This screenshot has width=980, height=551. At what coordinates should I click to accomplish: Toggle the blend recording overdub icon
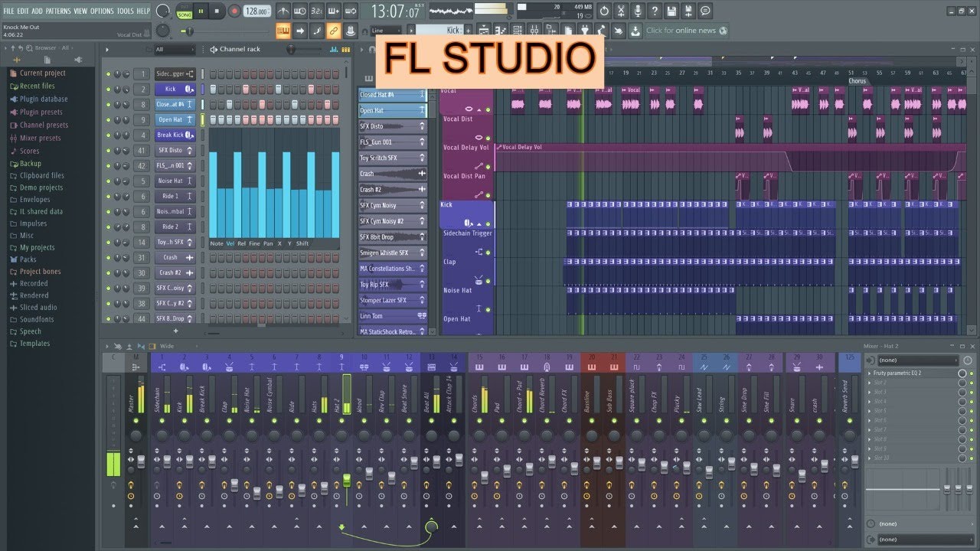point(334,11)
